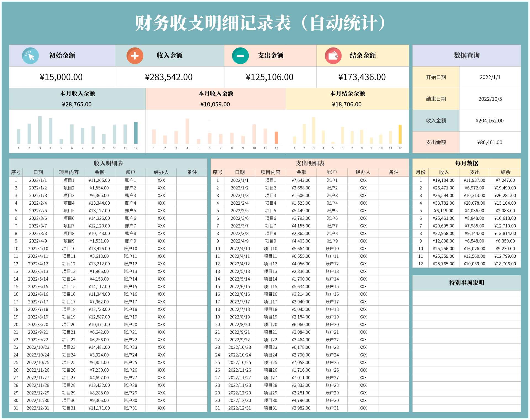The width and height of the screenshot is (530, 420).
Task: Select the 结束日期 value 2022/10/5
Action: pos(490,99)
